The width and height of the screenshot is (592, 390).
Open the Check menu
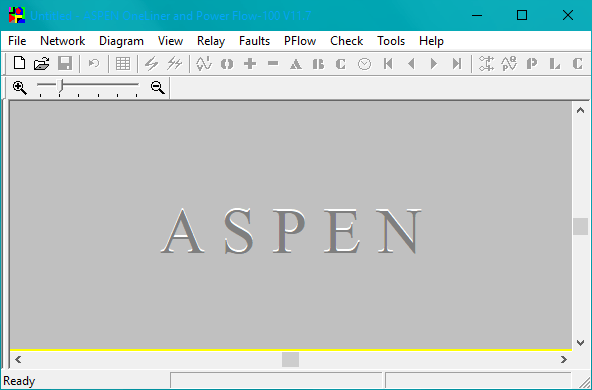click(347, 41)
